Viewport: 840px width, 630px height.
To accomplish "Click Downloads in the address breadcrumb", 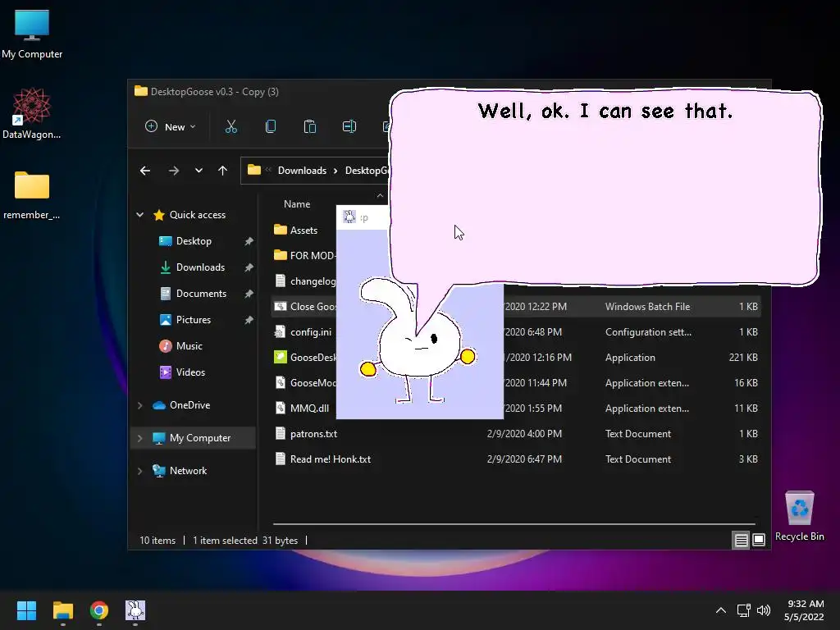I will (302, 171).
